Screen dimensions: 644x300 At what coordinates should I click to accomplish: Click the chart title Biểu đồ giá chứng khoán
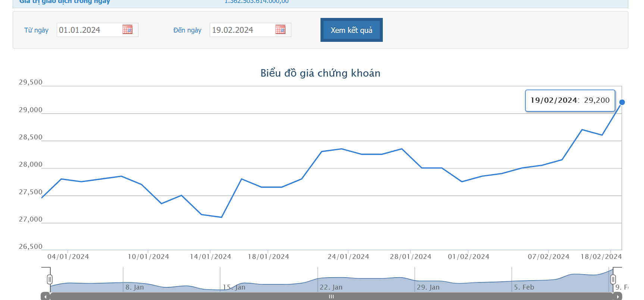[x=321, y=73]
